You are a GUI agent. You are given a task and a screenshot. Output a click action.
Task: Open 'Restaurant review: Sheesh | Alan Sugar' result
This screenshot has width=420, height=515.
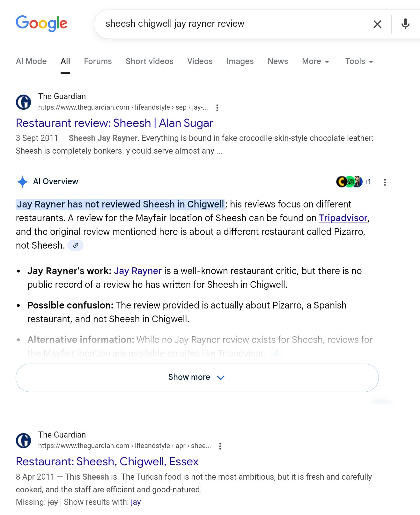pos(114,123)
